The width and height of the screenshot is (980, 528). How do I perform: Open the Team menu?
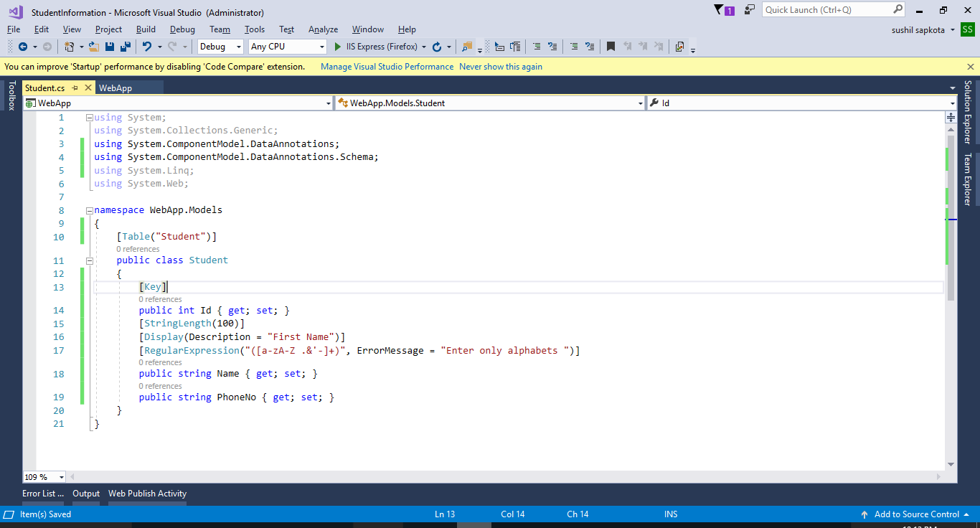pyautogui.click(x=220, y=29)
